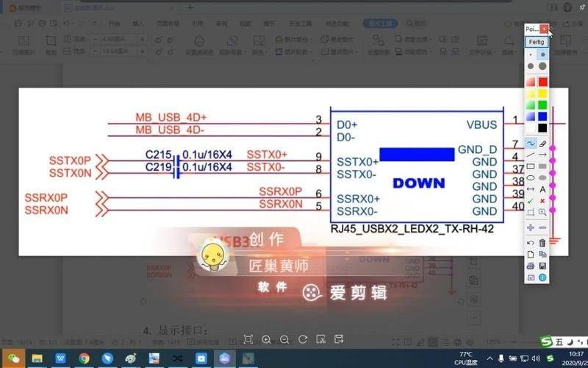The height and width of the screenshot is (368, 588).
Task: Select the arrow line tool
Action: click(x=542, y=155)
